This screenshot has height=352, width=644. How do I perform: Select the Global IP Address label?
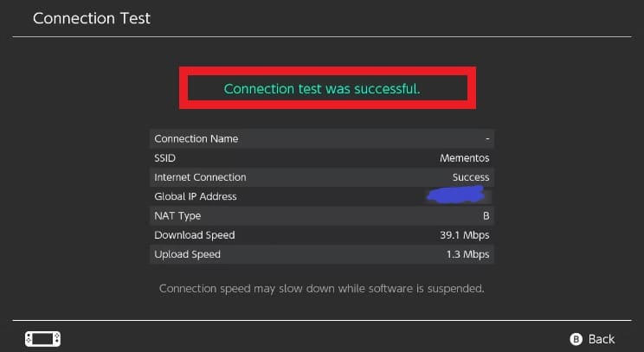(x=196, y=196)
